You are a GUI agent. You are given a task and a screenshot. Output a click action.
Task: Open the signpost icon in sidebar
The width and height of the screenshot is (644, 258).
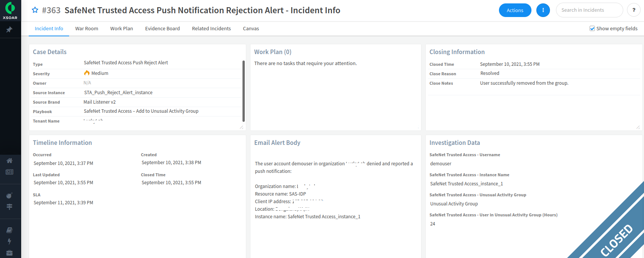(x=9, y=207)
